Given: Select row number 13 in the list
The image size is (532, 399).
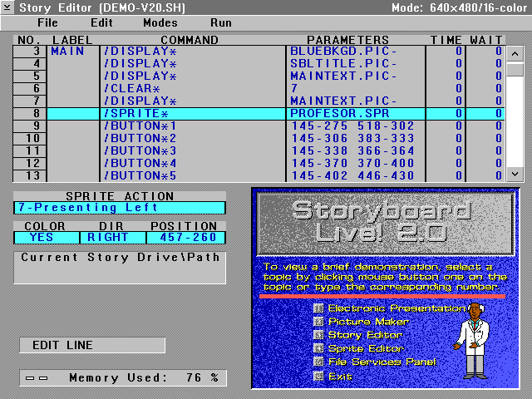Looking at the screenshot, I should tap(30, 175).
